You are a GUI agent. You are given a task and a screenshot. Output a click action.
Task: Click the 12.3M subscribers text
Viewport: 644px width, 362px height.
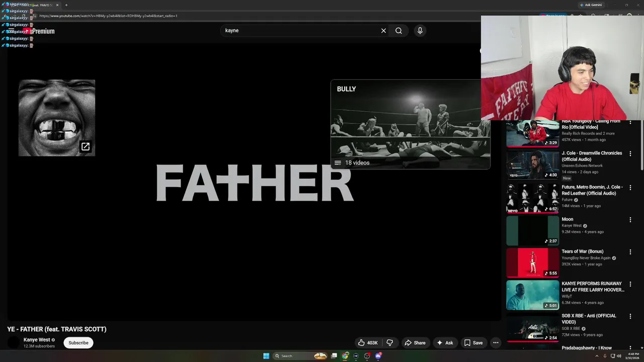click(x=39, y=346)
